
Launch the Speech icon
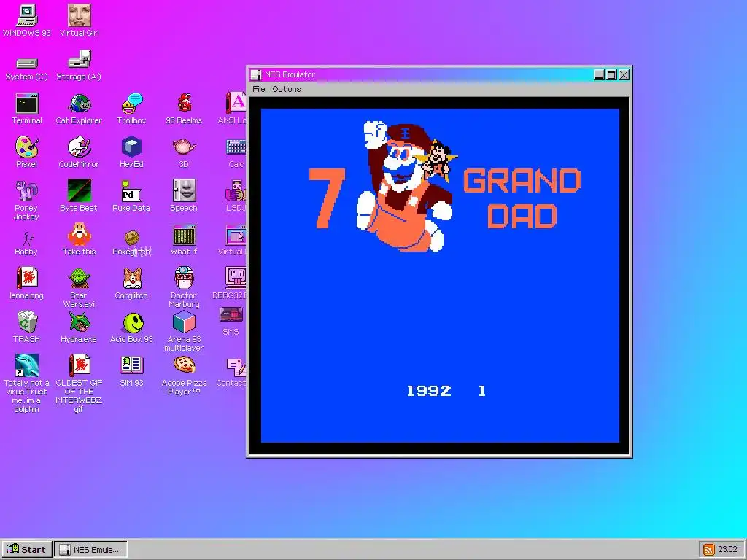[184, 190]
